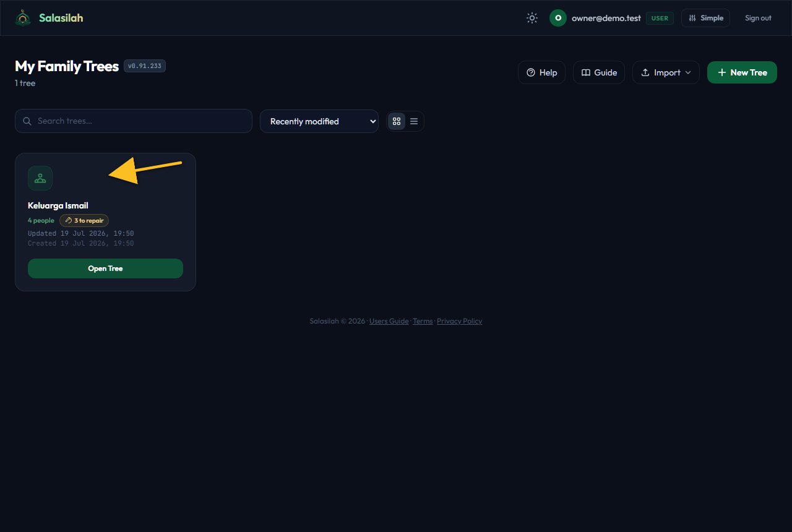Click the green O user avatar

558,18
